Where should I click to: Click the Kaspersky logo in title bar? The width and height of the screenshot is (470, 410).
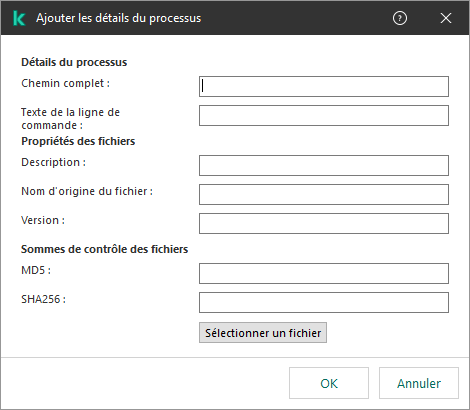pyautogui.click(x=19, y=18)
